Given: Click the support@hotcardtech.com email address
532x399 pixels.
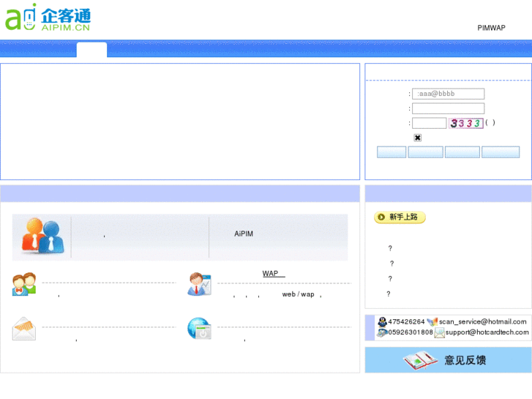Looking at the screenshot, I should (x=487, y=332).
